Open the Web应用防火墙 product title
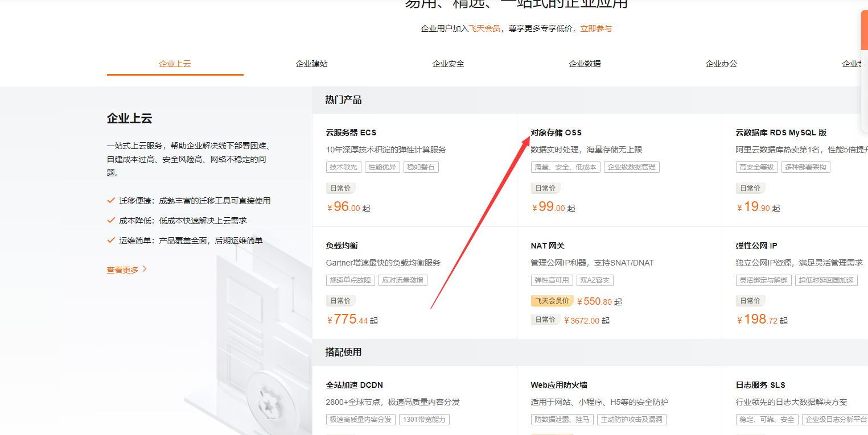 click(559, 385)
